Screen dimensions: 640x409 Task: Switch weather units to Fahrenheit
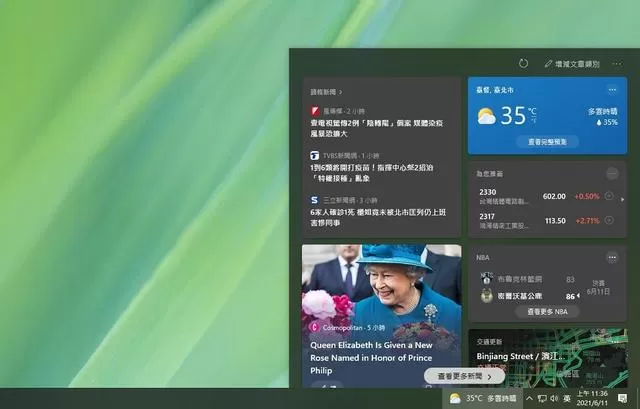533,120
